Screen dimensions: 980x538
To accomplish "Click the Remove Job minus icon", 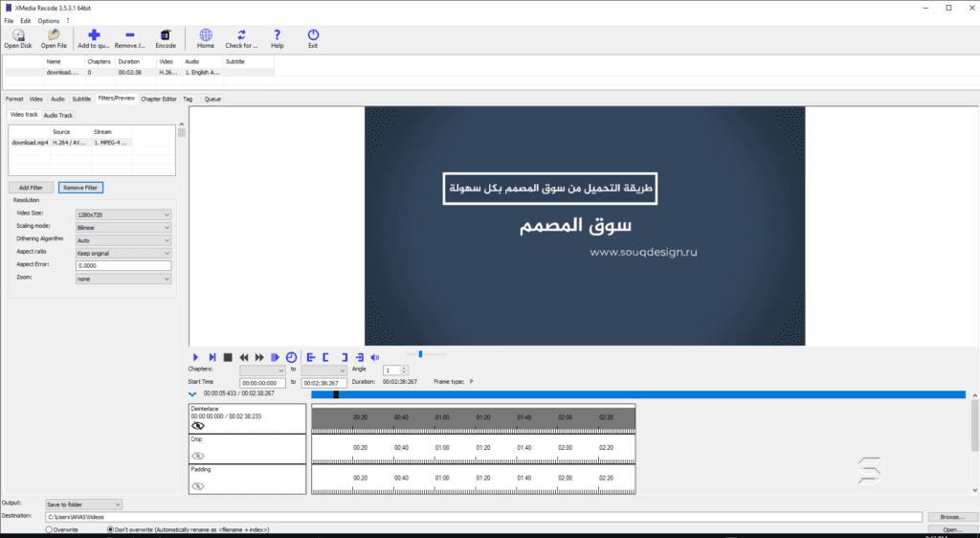I will 129,38.
